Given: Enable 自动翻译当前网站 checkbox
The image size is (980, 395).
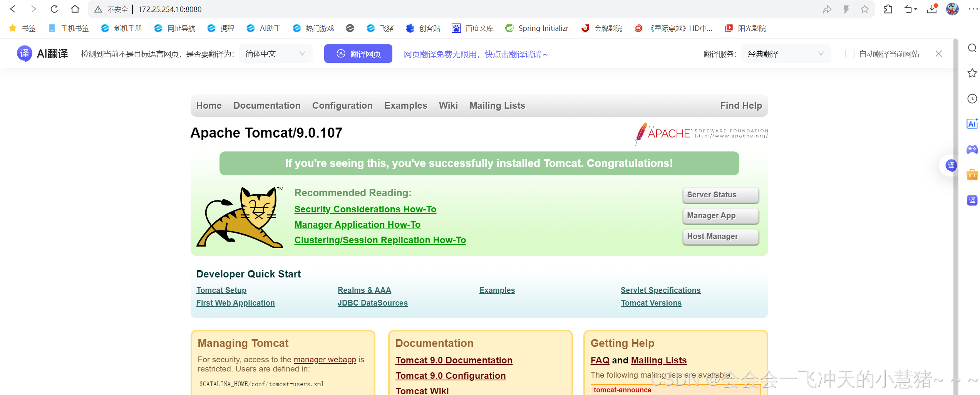Looking at the screenshot, I should (850, 54).
